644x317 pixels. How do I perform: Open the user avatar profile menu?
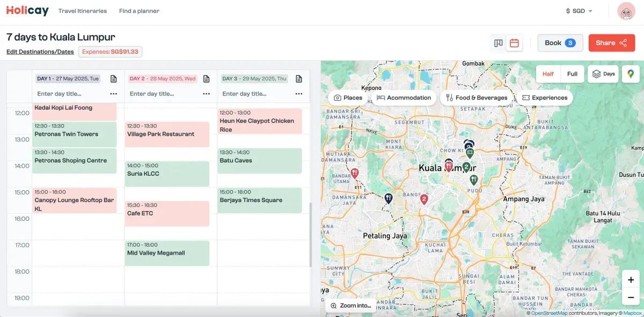pyautogui.click(x=626, y=11)
